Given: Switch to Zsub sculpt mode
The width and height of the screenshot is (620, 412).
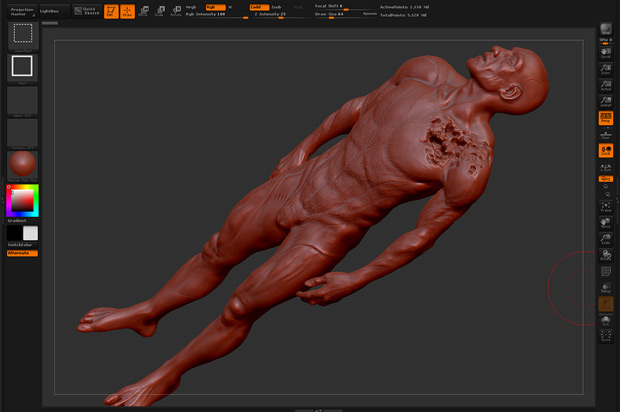Looking at the screenshot, I should click(x=276, y=7).
